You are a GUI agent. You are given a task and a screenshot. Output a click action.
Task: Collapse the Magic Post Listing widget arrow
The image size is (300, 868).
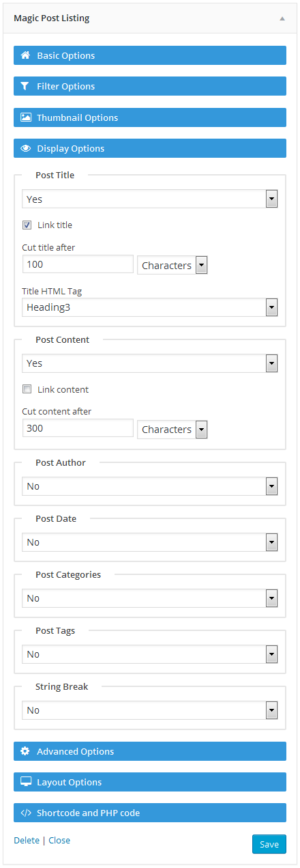point(282,18)
